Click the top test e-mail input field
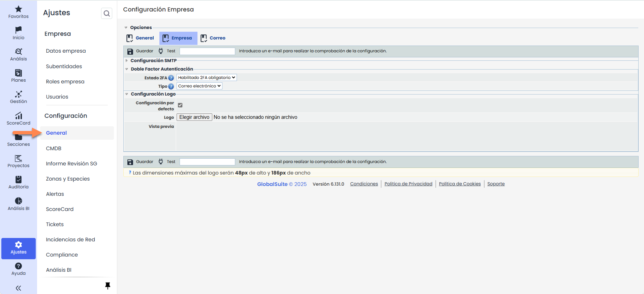 click(x=207, y=51)
